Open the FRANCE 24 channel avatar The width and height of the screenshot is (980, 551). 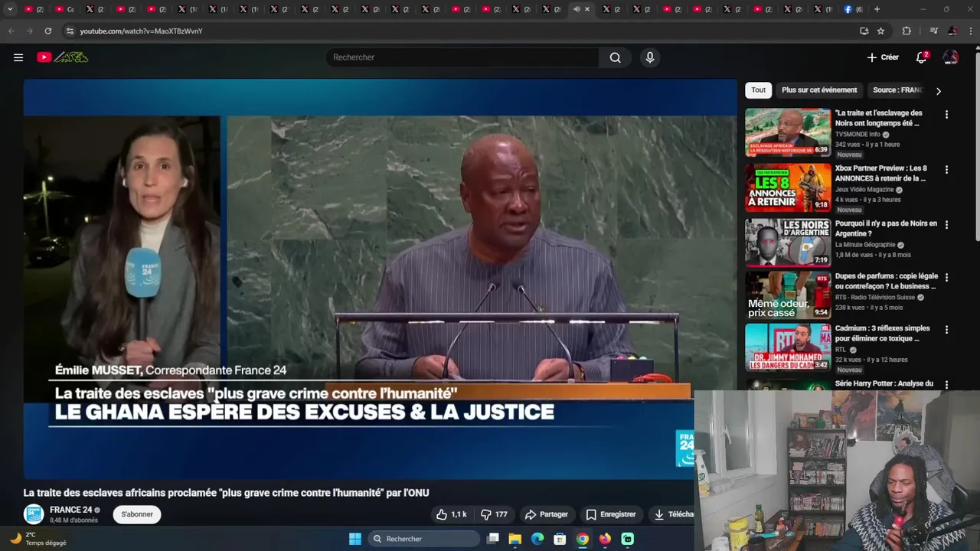pos(34,514)
